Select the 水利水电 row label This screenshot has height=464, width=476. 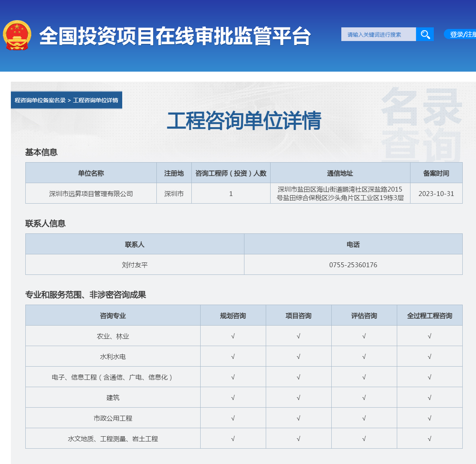[113, 357]
